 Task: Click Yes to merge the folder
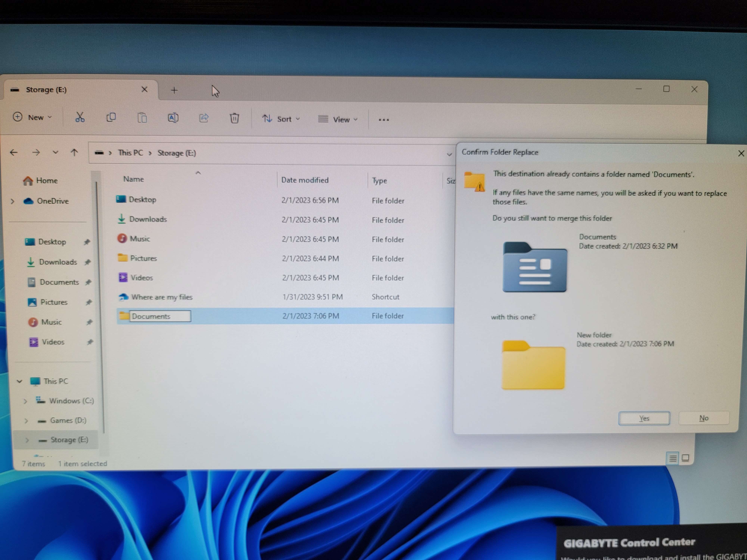coord(644,418)
